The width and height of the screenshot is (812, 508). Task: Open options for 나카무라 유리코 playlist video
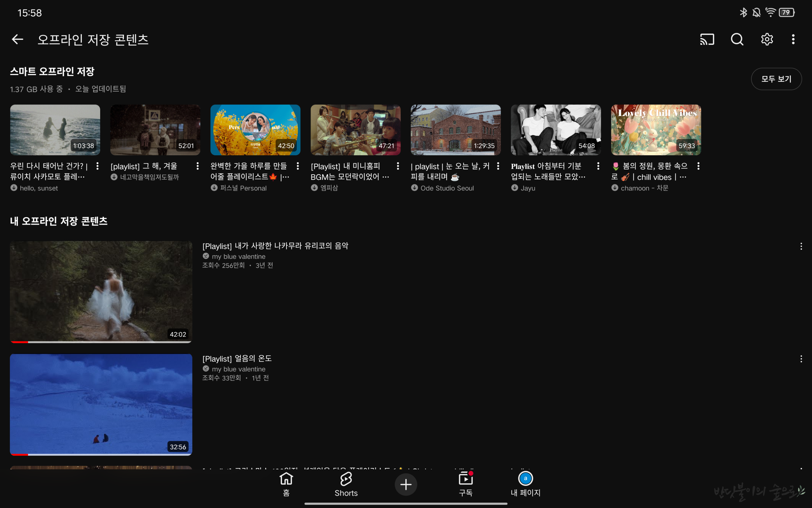(801, 246)
